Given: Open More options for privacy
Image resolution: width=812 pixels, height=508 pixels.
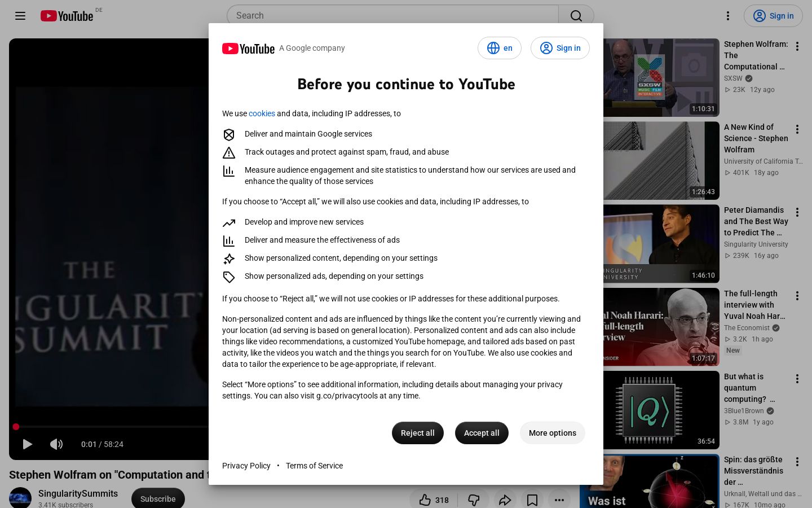Looking at the screenshot, I should 553,433.
